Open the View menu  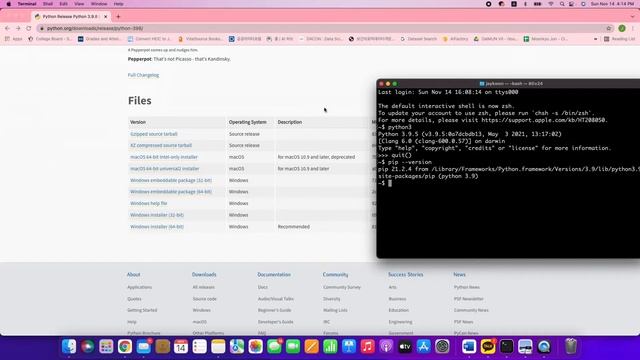tap(79, 4)
